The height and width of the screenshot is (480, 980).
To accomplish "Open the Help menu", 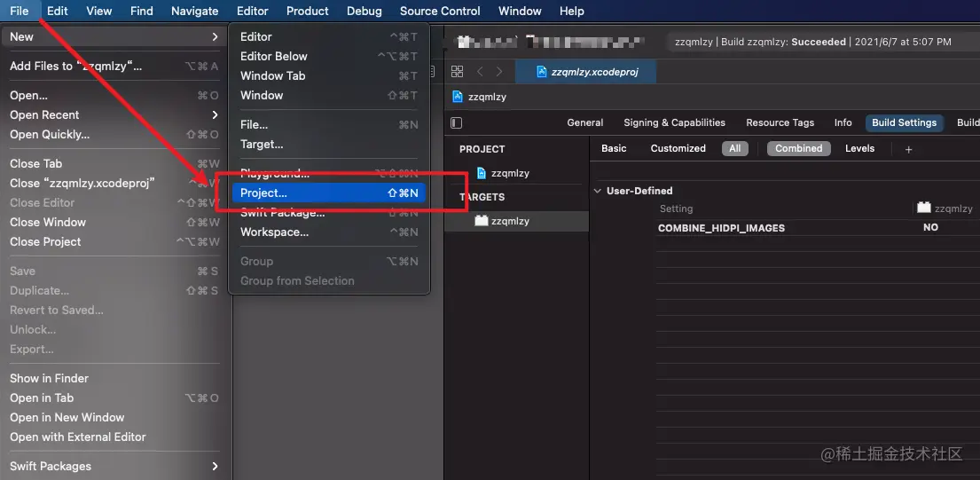I will (572, 11).
